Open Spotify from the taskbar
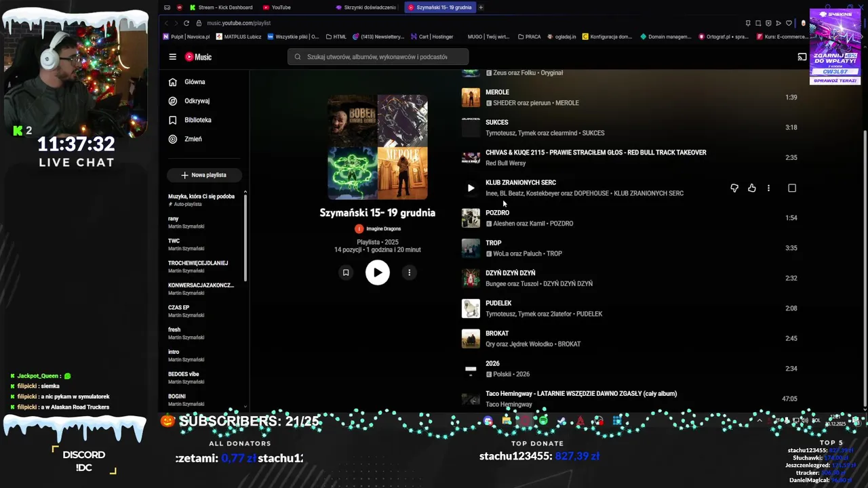This screenshot has height=488, width=868. pyautogui.click(x=543, y=421)
